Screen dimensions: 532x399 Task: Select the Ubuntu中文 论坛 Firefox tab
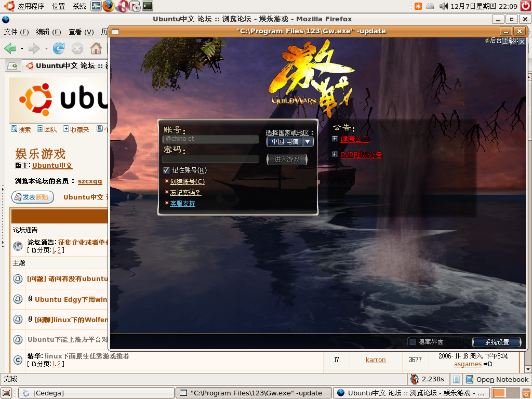[65, 66]
